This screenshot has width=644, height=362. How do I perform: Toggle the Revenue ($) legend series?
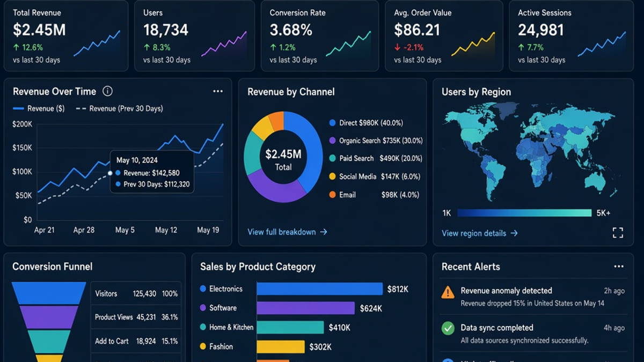pyautogui.click(x=39, y=108)
